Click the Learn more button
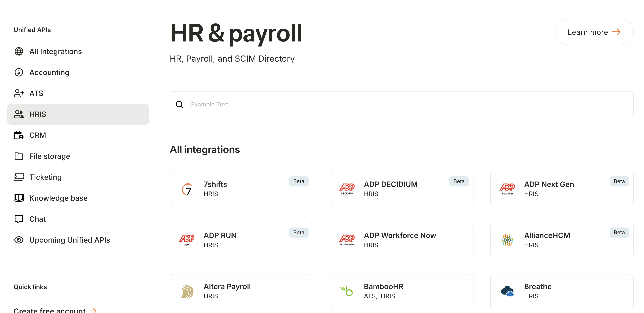 (x=594, y=32)
